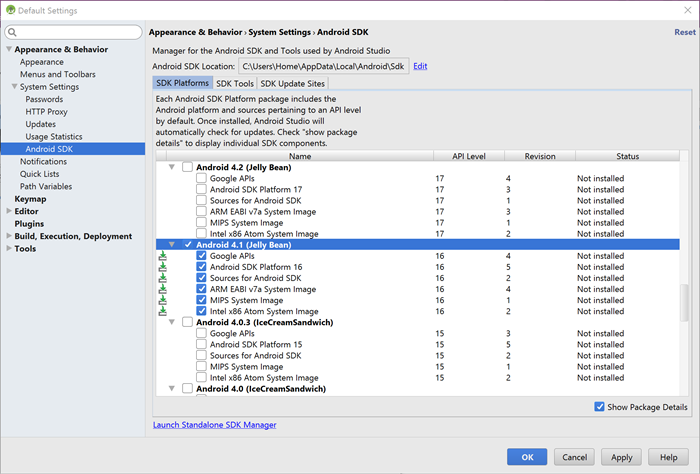Click download icon beside Intel x86 Atom 16
The height and width of the screenshot is (474, 700).
tap(163, 311)
